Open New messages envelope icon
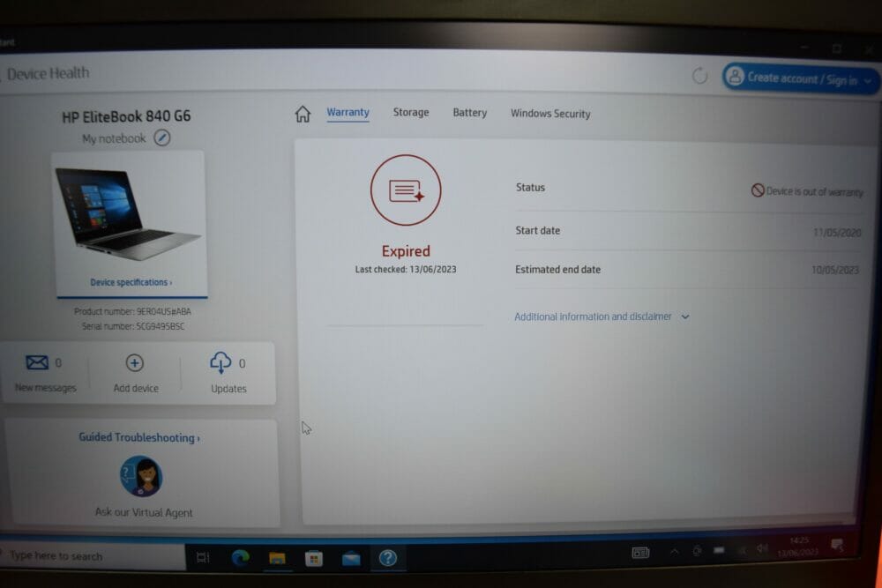 click(x=37, y=362)
